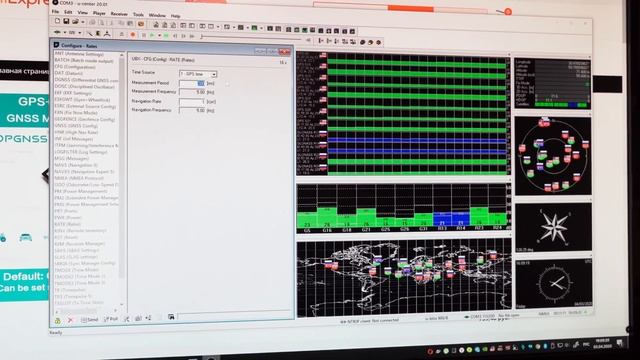The height and width of the screenshot is (360, 640).
Task: Click the satellite sky view panel
Action: point(553,156)
